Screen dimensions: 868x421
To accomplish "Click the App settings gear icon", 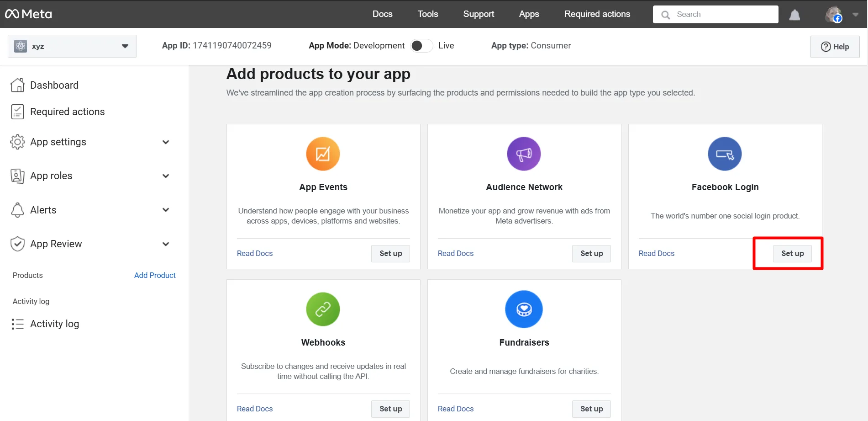I will (17, 142).
